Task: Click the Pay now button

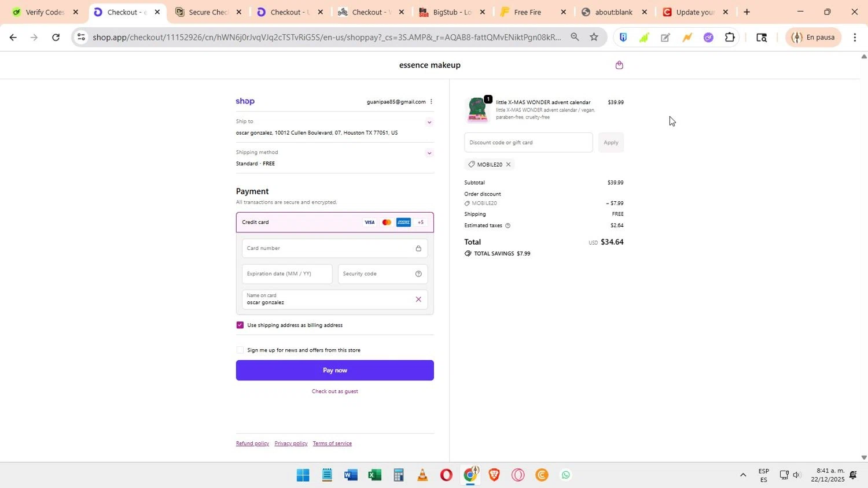Action: [335, 371]
